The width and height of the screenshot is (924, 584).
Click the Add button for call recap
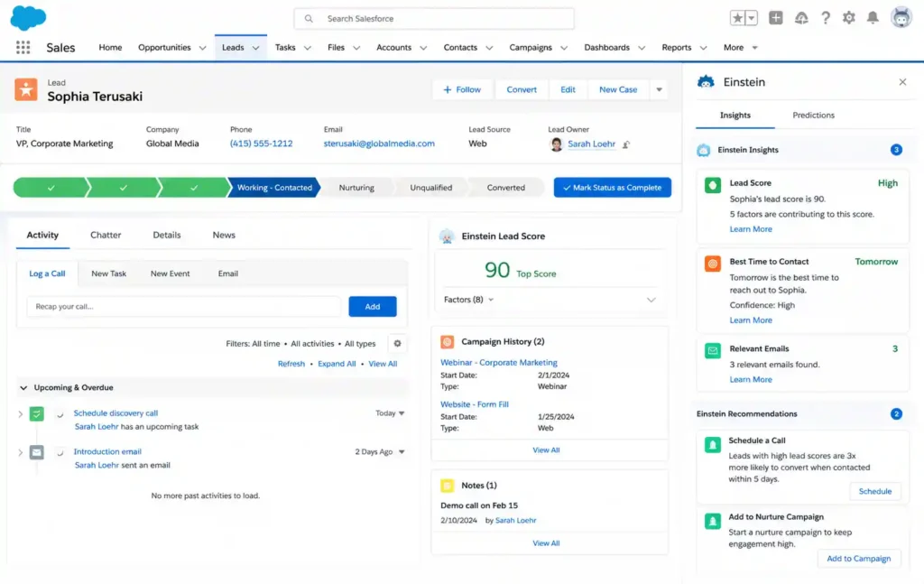[373, 306]
